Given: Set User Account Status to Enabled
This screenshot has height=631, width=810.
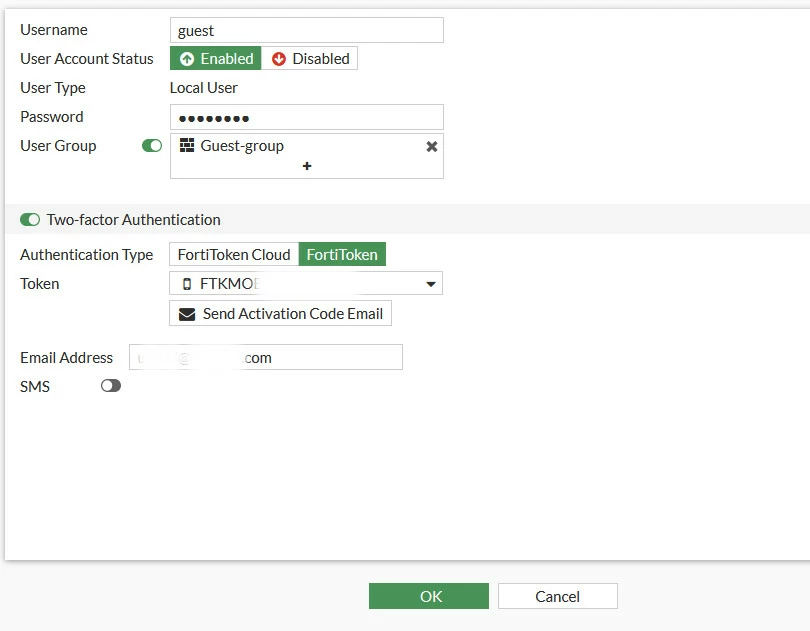Looking at the screenshot, I should (x=216, y=58).
